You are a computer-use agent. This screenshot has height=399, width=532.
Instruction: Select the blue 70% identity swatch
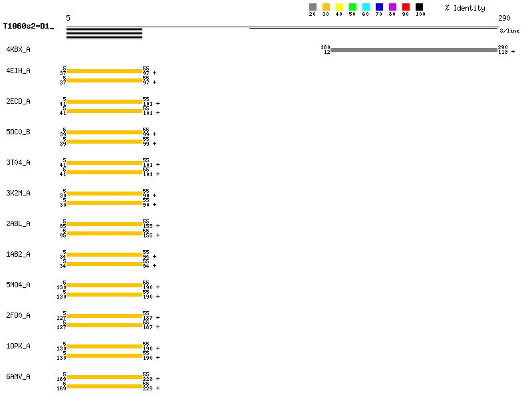(379, 7)
